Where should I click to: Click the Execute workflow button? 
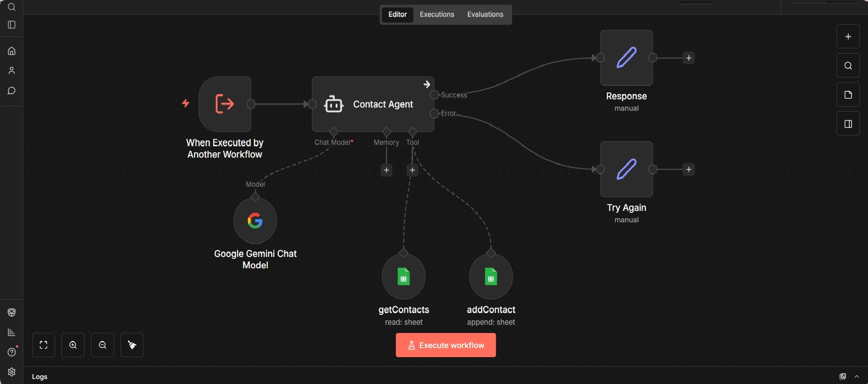[x=445, y=345]
